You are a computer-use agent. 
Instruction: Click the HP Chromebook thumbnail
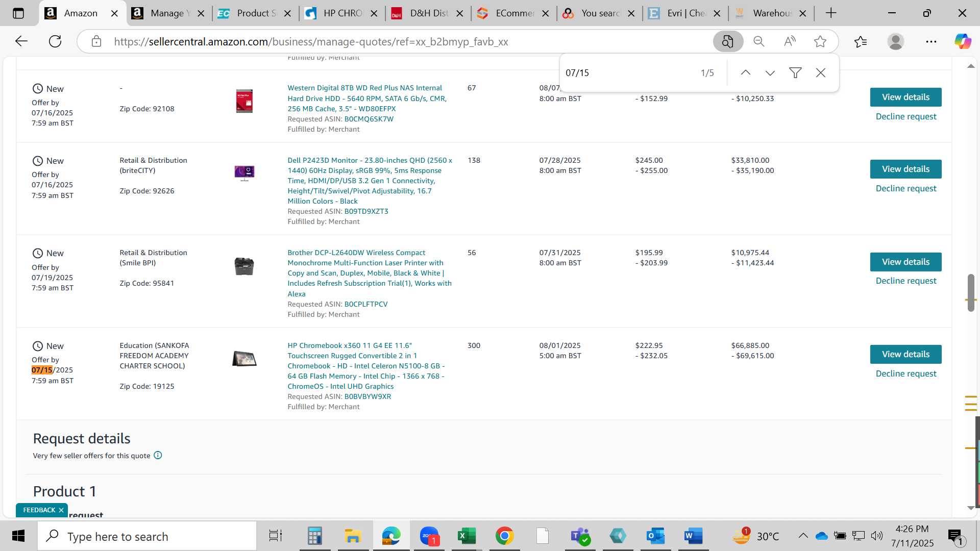pyautogui.click(x=244, y=359)
